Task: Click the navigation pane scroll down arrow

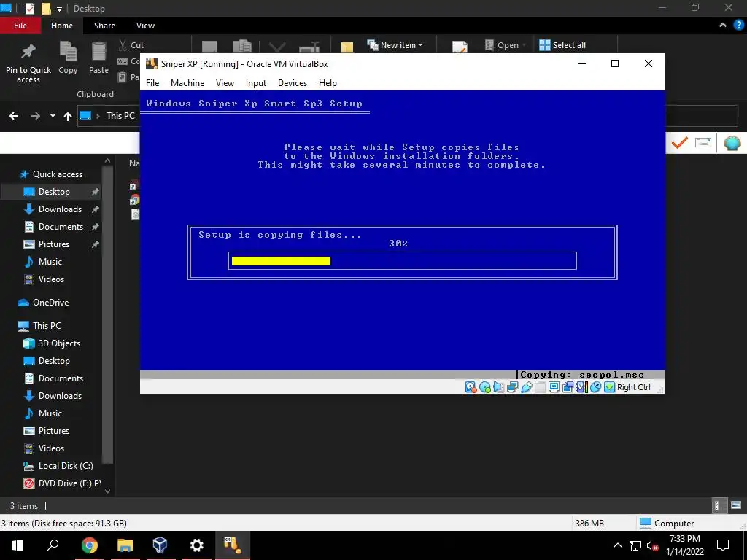Action: click(108, 491)
